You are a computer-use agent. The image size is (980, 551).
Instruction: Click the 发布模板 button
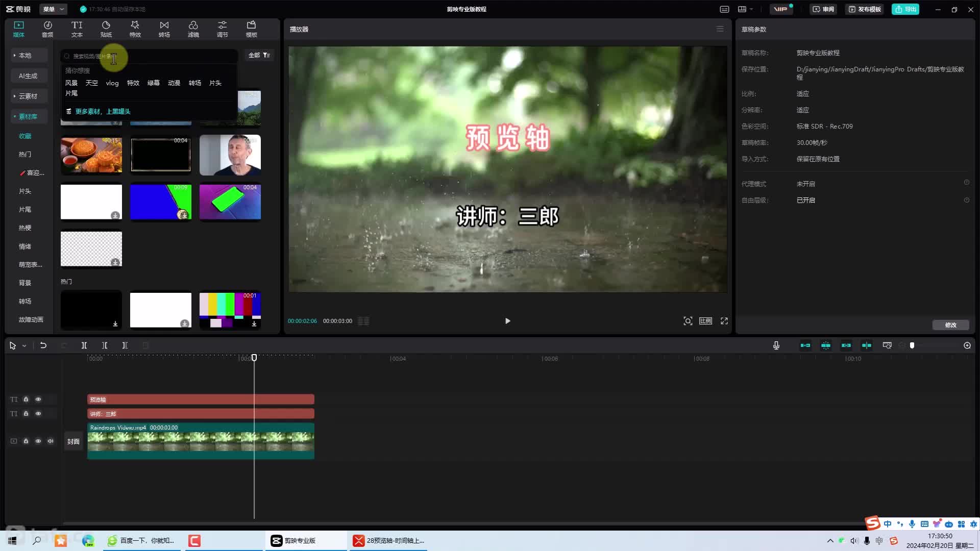coord(865,9)
